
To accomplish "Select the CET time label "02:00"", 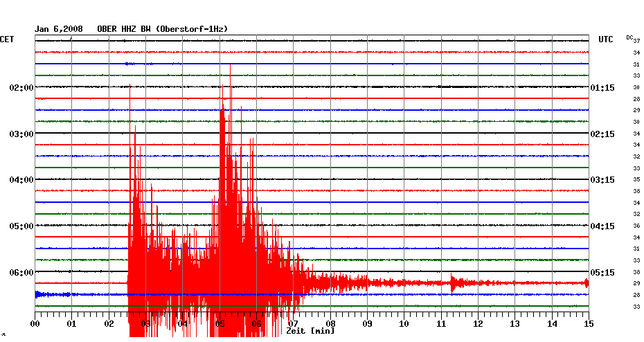I will coord(21,88).
